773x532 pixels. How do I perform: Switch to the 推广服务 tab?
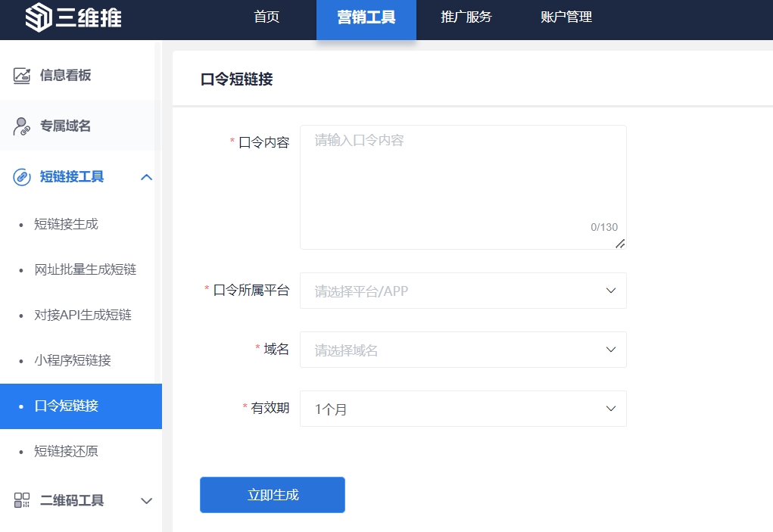466,17
